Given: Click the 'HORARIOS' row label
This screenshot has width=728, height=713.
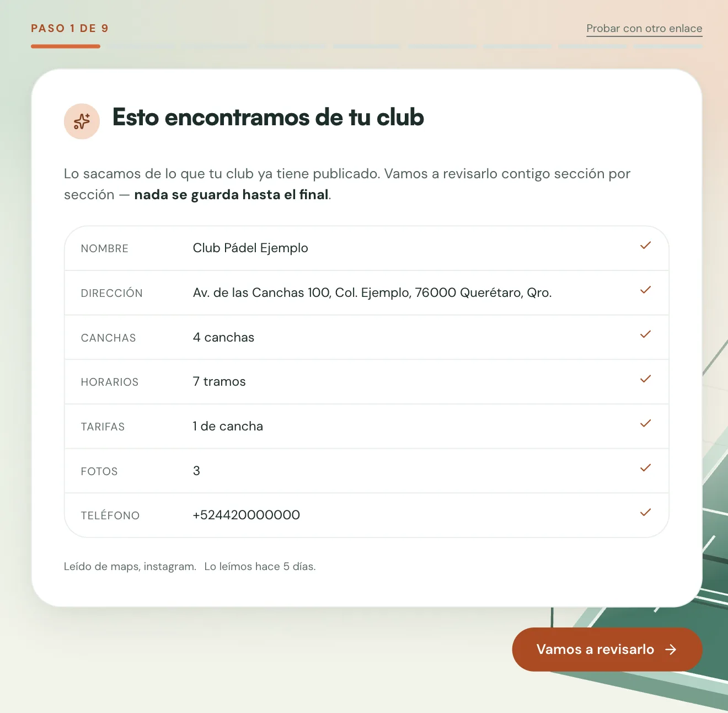Looking at the screenshot, I should (110, 382).
